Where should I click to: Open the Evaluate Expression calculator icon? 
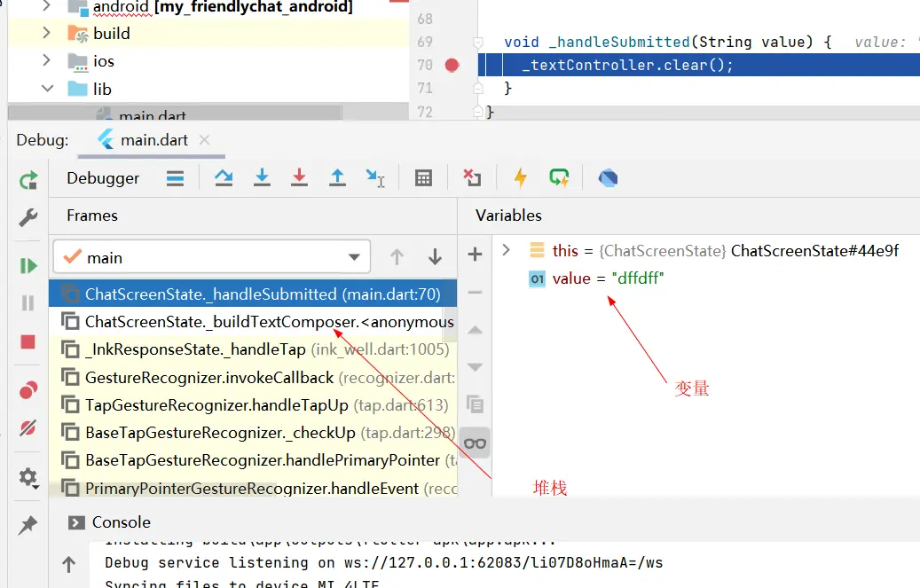(424, 178)
